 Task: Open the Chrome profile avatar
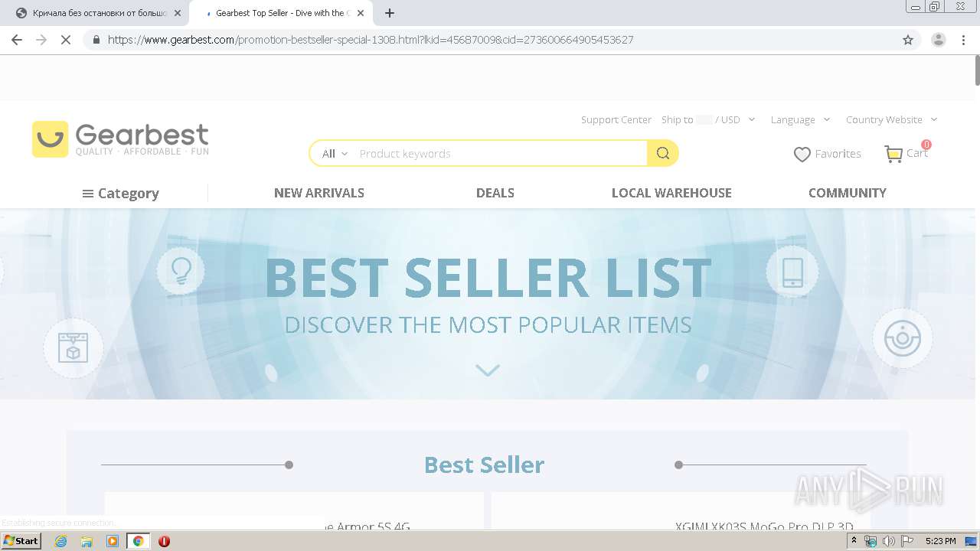(x=938, y=40)
